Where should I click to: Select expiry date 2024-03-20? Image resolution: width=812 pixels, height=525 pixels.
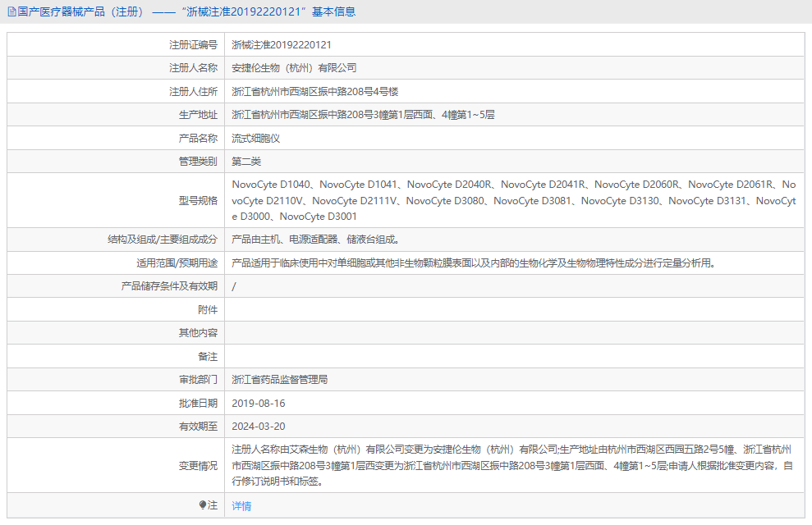pos(258,427)
